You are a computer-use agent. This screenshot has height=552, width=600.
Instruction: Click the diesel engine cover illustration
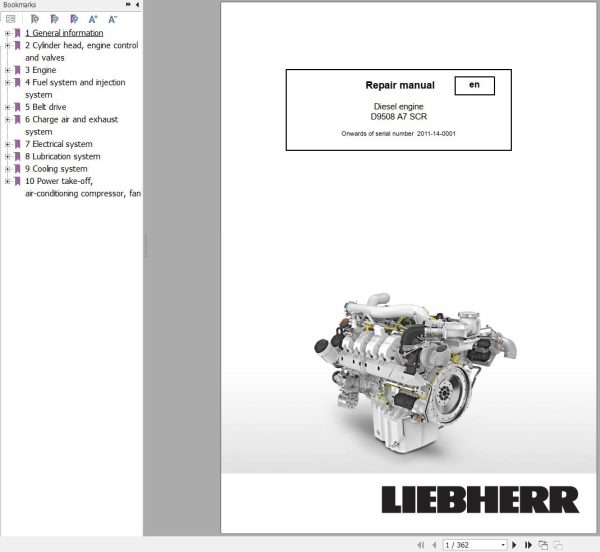pyautogui.click(x=415, y=373)
